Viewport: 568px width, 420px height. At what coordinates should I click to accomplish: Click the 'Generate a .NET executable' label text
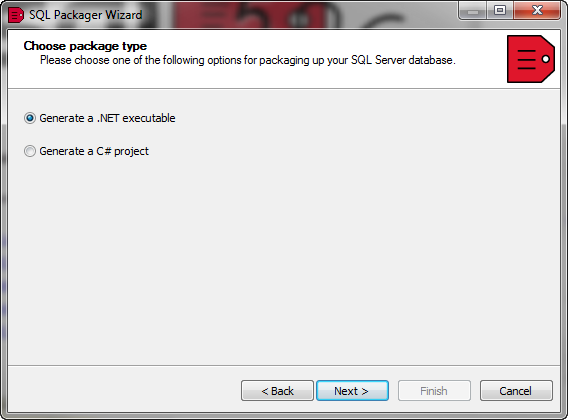(107, 118)
